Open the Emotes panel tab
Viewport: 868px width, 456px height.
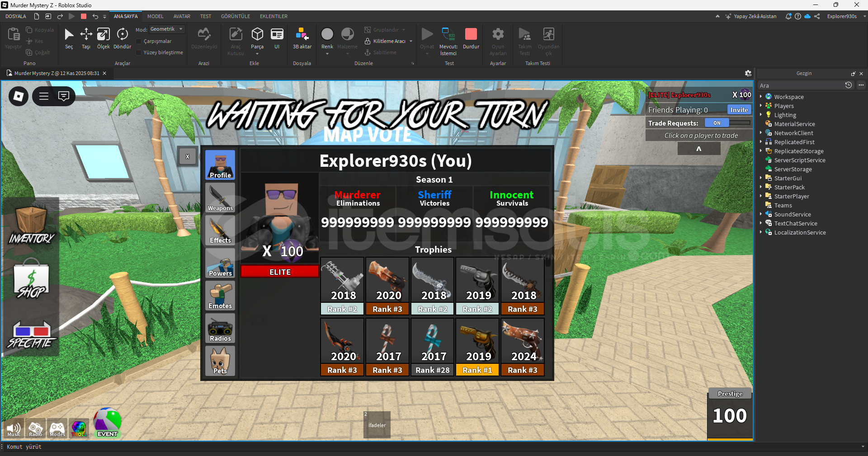220,296
